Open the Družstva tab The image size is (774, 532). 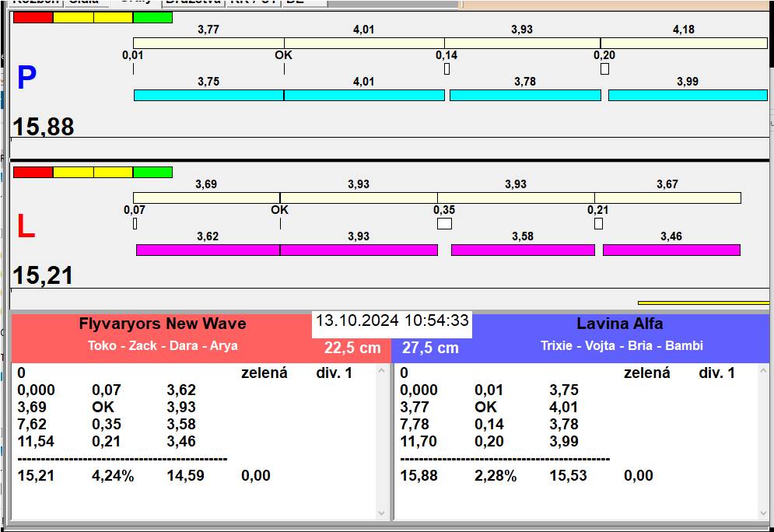193,2
